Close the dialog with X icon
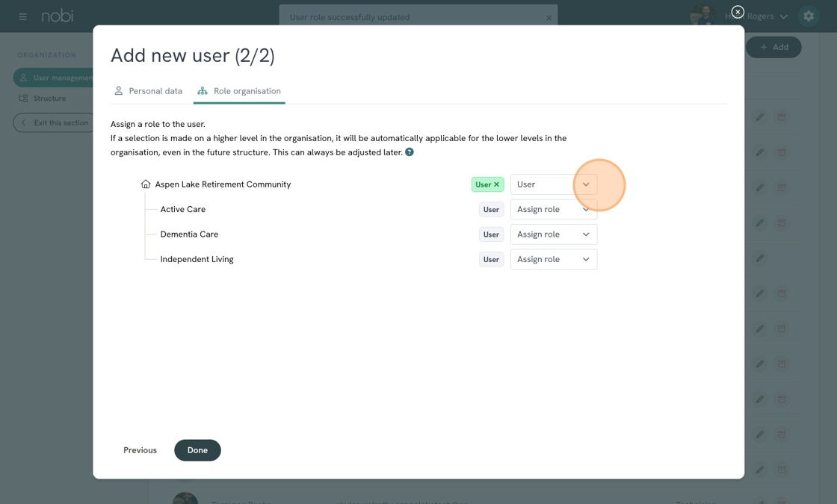Screen dimensions: 837x504 click(738, 12)
